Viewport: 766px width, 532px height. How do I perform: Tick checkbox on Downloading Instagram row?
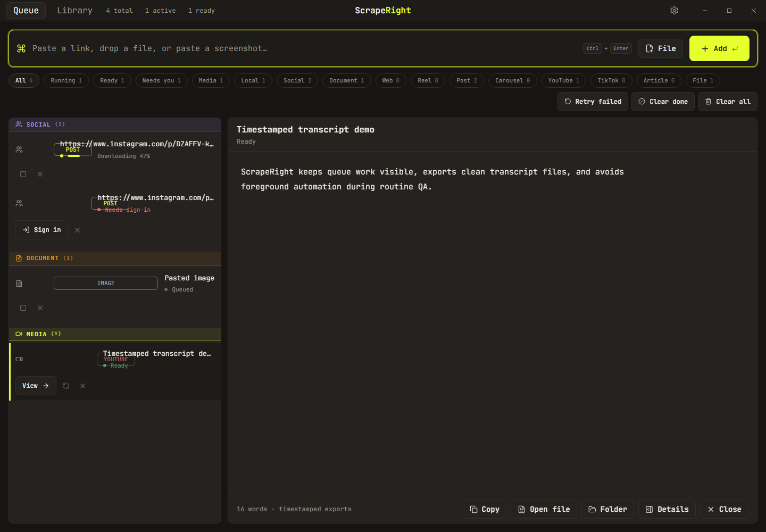point(23,174)
